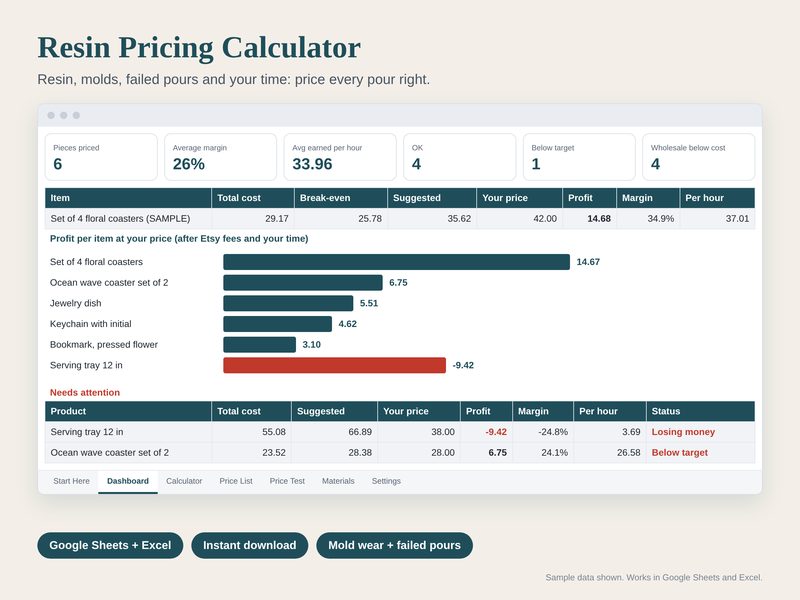Click the 14.67 bar value label
Screen dimensions: 800x600
coord(588,262)
